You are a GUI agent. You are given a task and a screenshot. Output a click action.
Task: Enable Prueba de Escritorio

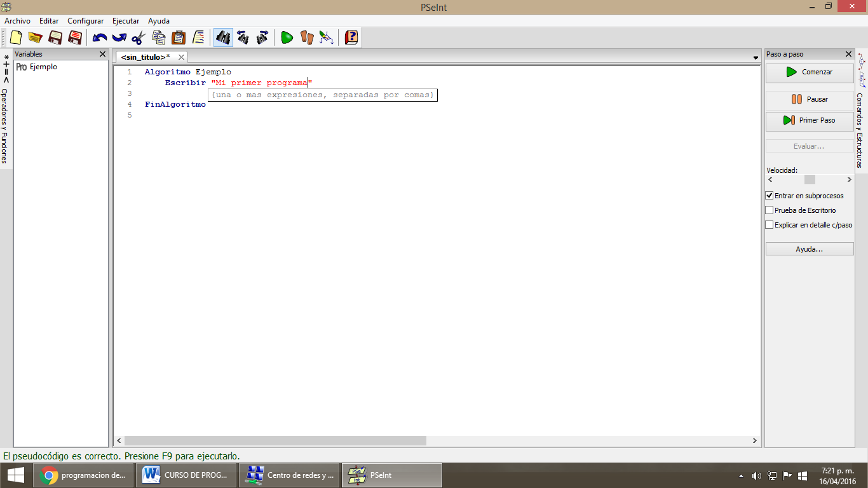[x=769, y=210]
